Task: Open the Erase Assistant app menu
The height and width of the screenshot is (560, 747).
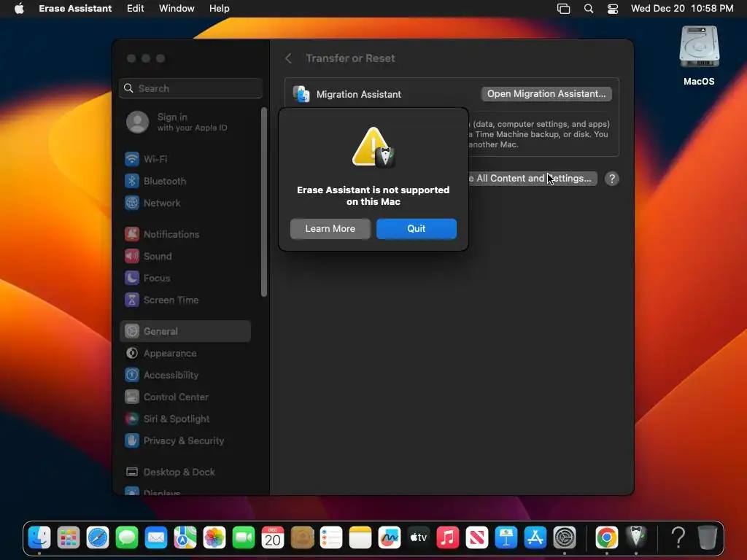Action: click(x=75, y=9)
